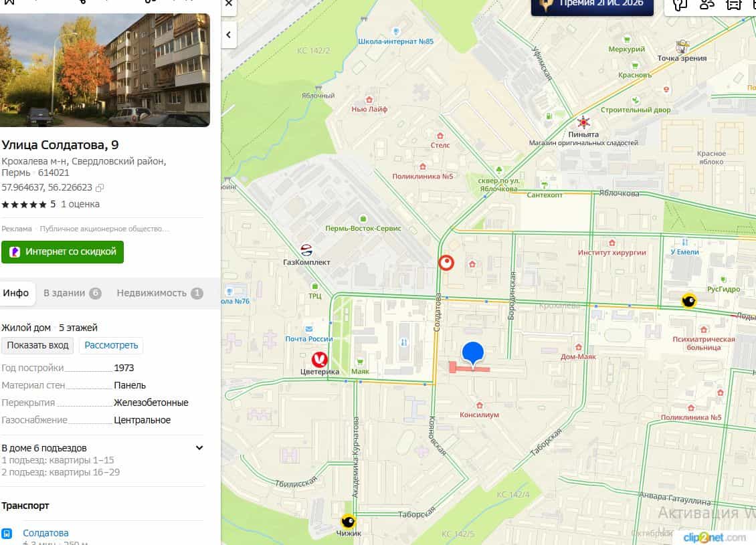Screen dimensions: 756x545
Task: Click the У Емели restaurant icon
Action: 684,242
